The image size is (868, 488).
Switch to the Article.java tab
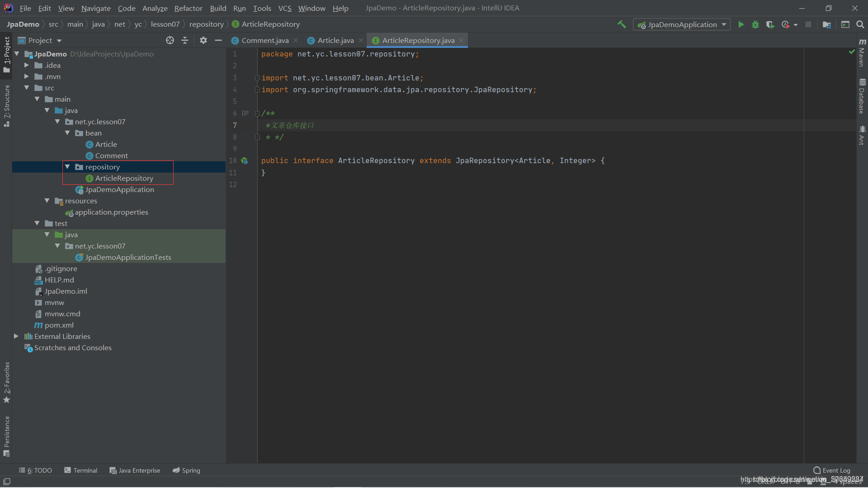click(x=335, y=40)
